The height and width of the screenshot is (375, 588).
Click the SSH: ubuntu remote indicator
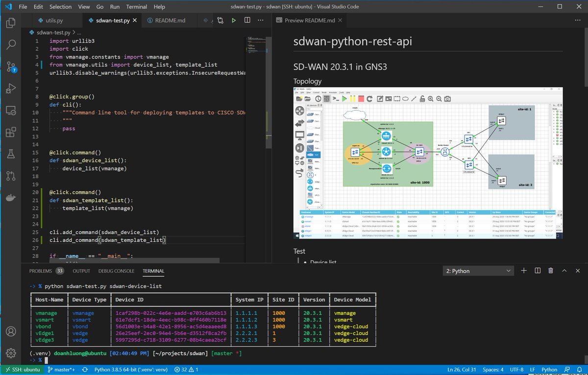pyautogui.click(x=23, y=370)
